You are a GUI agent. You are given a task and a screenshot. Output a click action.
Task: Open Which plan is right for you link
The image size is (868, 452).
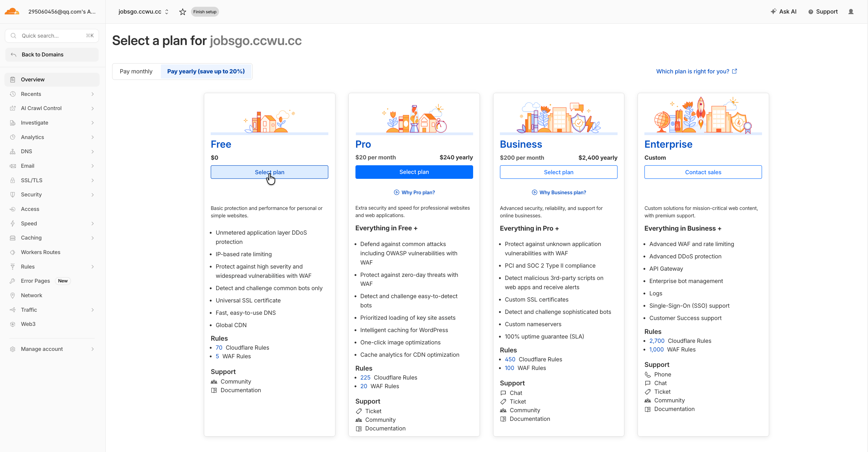[x=696, y=72]
